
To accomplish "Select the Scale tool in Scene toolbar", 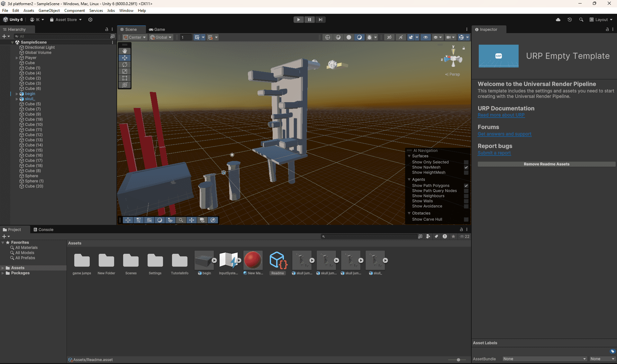I will [125, 71].
